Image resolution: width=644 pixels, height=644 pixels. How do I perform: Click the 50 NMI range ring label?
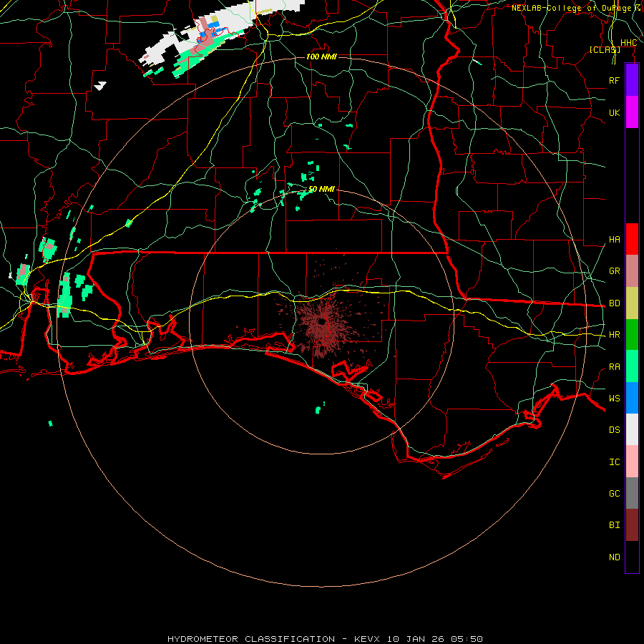point(321,189)
